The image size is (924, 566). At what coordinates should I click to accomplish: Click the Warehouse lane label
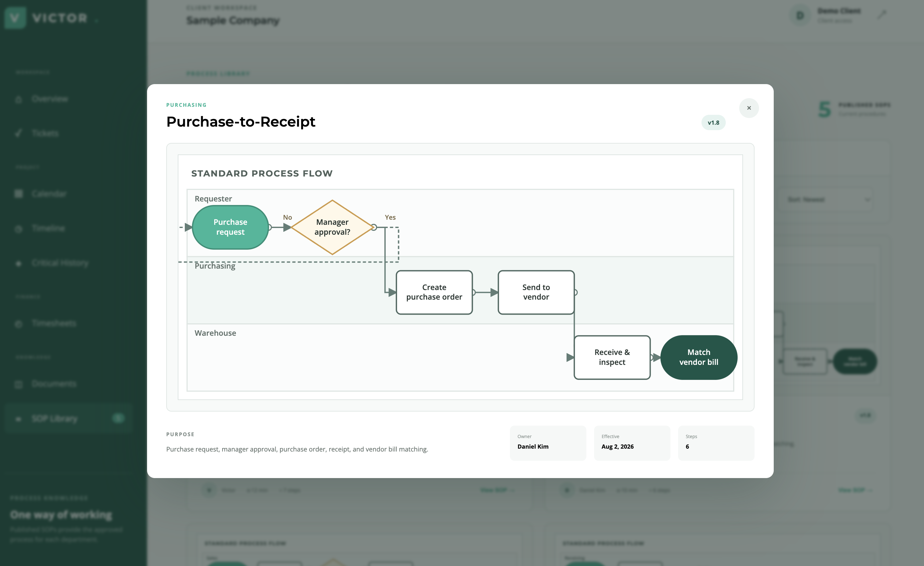tap(215, 333)
